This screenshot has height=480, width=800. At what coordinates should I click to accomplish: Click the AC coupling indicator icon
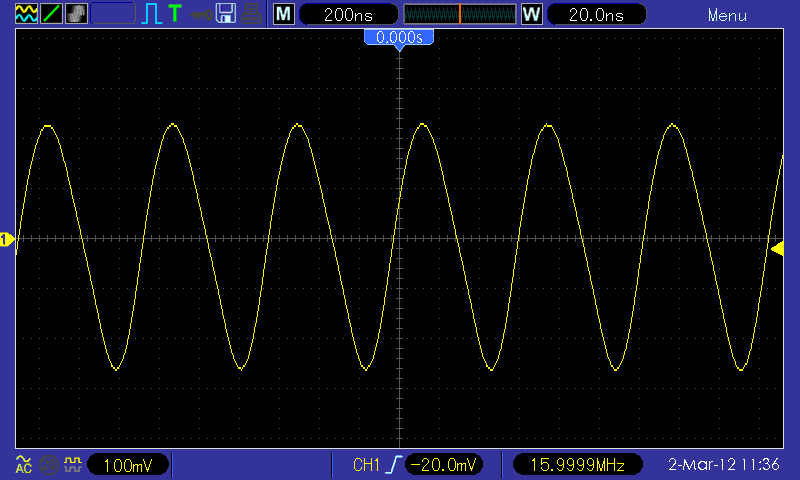[x=23, y=464]
